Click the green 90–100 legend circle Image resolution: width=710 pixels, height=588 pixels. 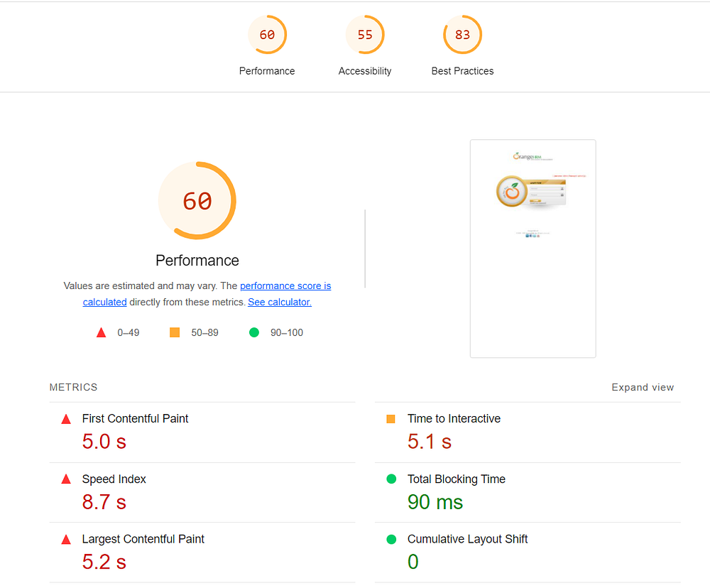[x=254, y=332]
